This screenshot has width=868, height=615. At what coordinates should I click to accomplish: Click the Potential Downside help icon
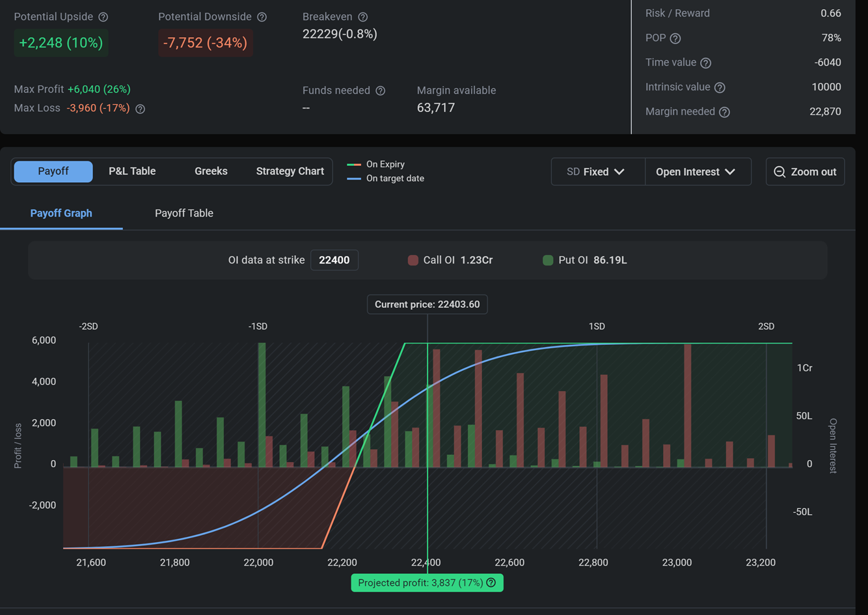pyautogui.click(x=262, y=17)
